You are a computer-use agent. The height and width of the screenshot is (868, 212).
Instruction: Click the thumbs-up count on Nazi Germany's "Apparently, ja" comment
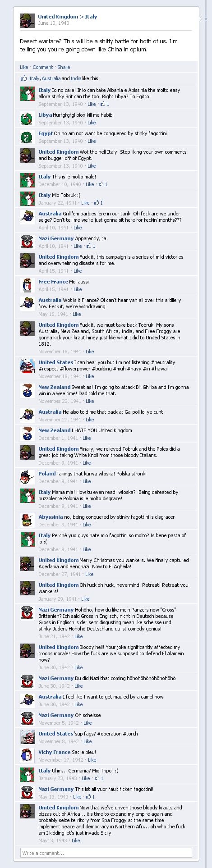click(91, 246)
